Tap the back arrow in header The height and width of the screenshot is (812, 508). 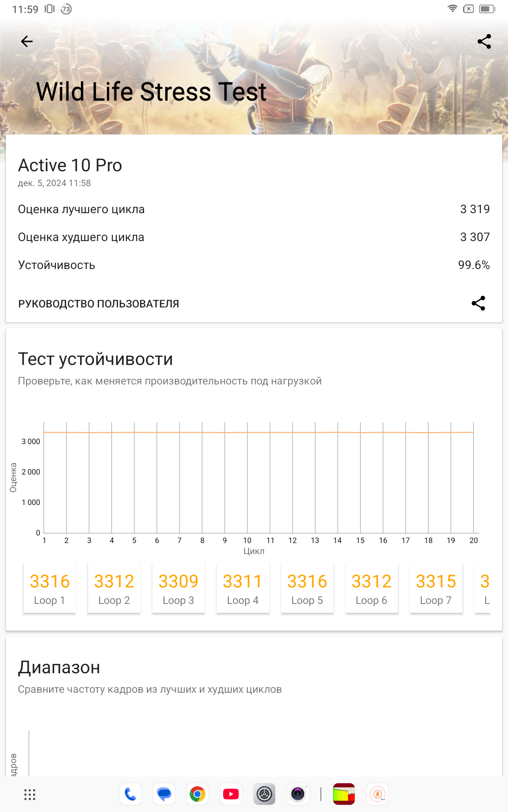27,41
